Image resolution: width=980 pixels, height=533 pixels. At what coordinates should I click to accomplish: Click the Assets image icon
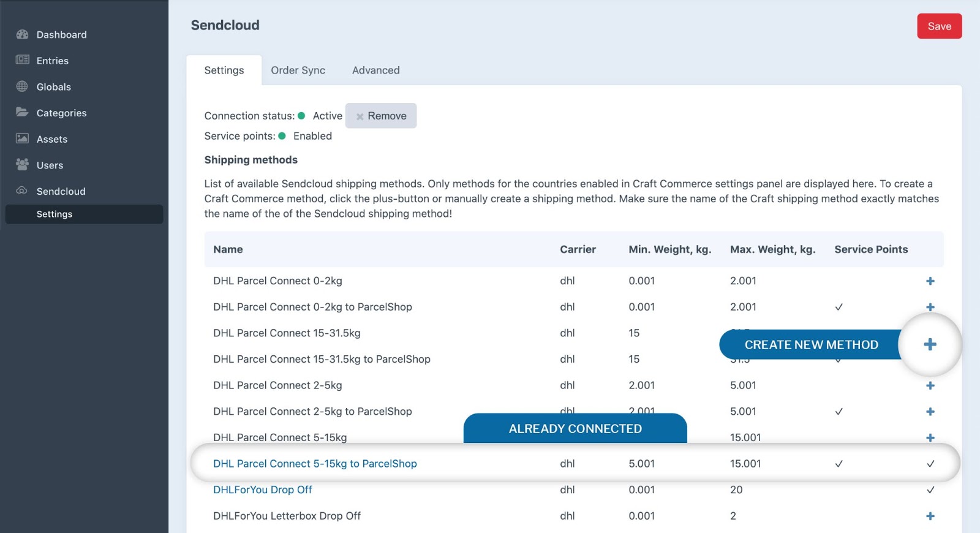[x=22, y=138]
